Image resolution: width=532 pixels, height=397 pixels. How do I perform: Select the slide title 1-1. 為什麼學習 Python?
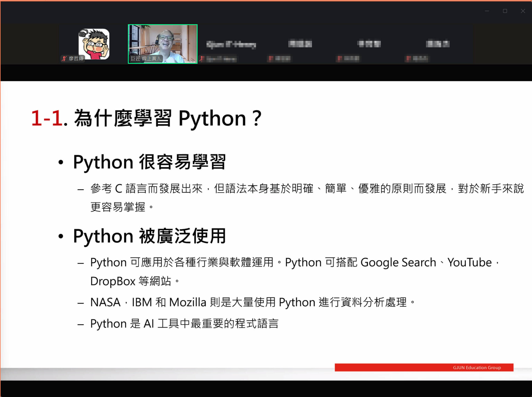(146, 118)
